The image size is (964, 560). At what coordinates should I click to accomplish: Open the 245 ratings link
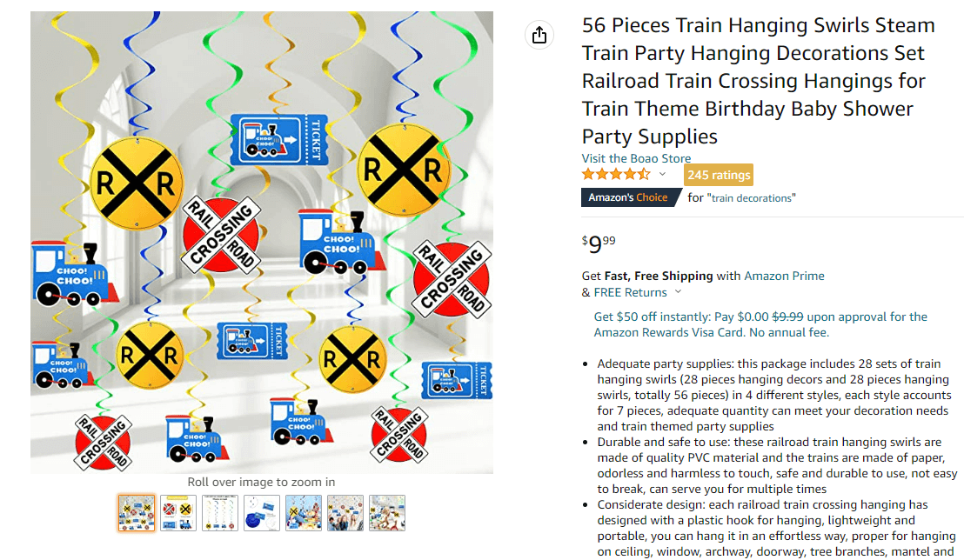tap(718, 175)
